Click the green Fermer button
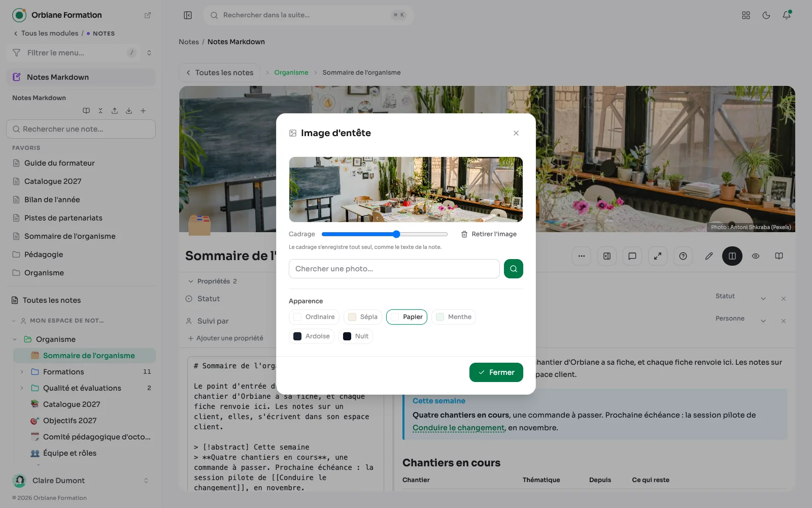The height and width of the screenshot is (508, 812). point(496,372)
